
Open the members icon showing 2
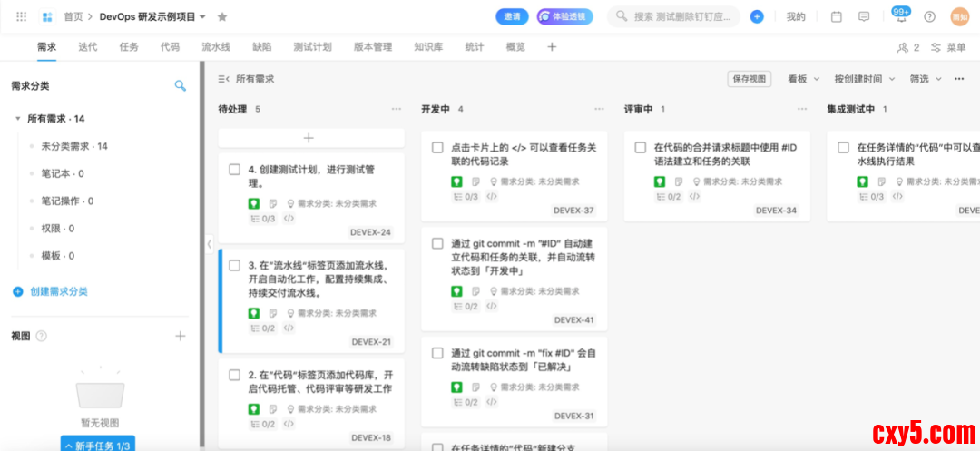click(x=908, y=47)
